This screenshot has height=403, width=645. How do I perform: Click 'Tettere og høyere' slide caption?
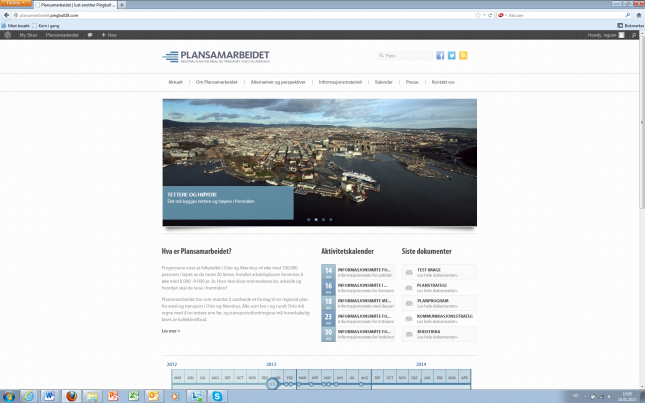228,203
